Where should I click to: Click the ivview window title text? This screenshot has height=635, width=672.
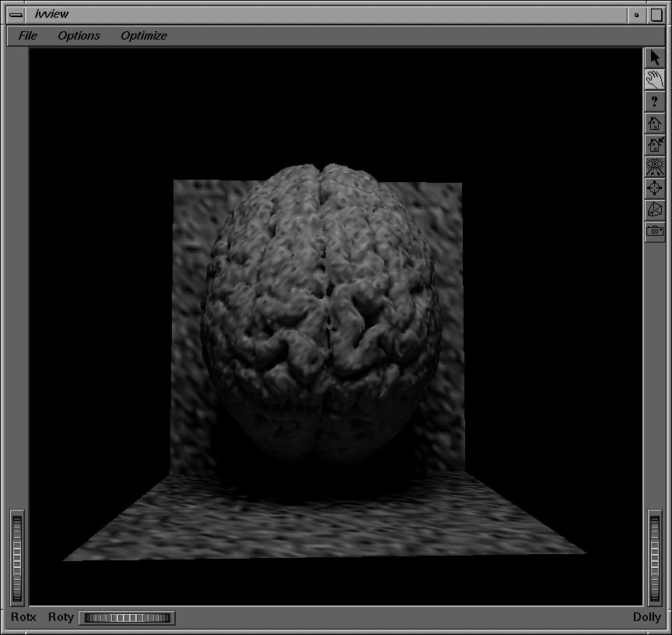click(x=51, y=14)
